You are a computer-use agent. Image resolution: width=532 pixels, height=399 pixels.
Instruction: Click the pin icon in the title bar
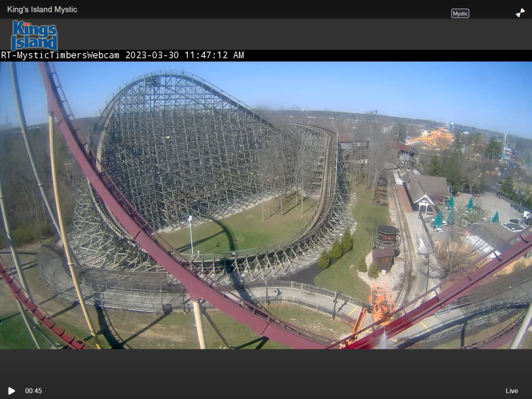[520, 13]
